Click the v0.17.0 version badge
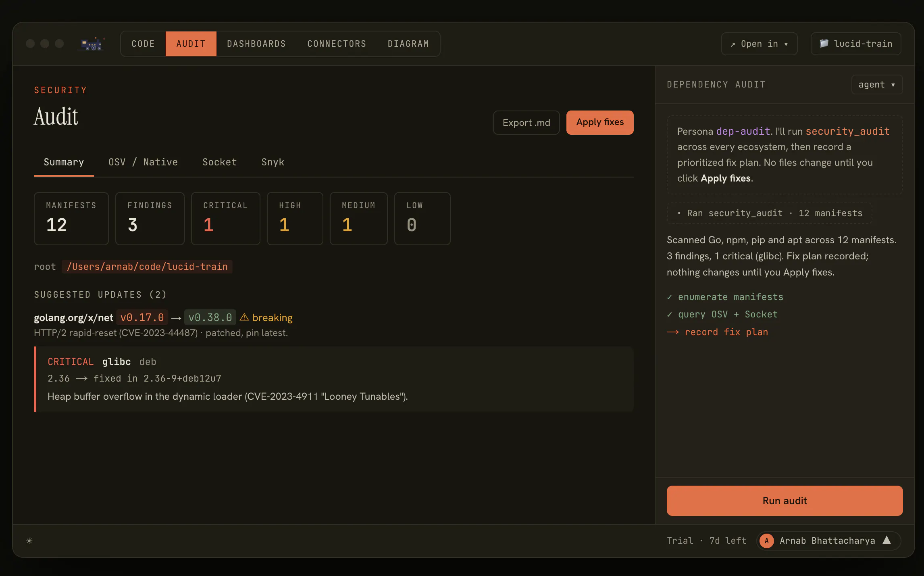924x576 pixels. tap(142, 317)
